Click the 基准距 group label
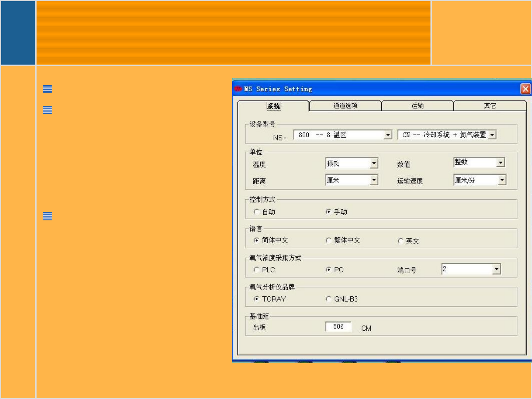Viewport: 532px width, 399px height. pyautogui.click(x=259, y=316)
